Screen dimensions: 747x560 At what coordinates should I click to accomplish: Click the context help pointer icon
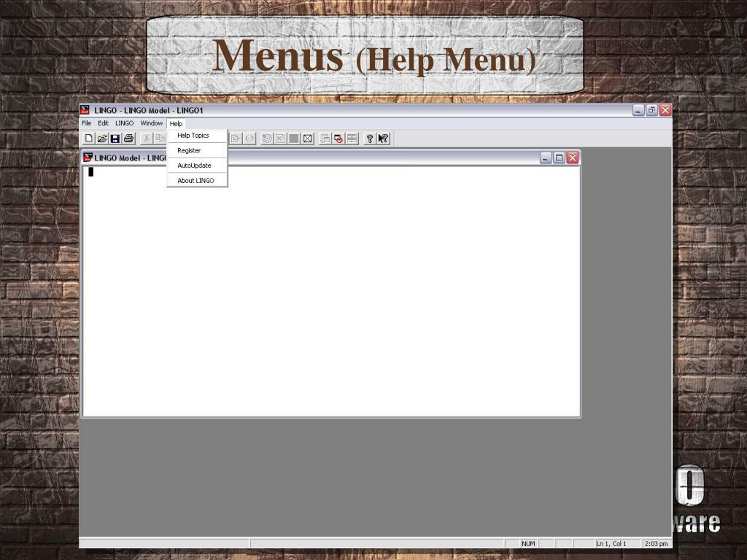[x=384, y=139]
